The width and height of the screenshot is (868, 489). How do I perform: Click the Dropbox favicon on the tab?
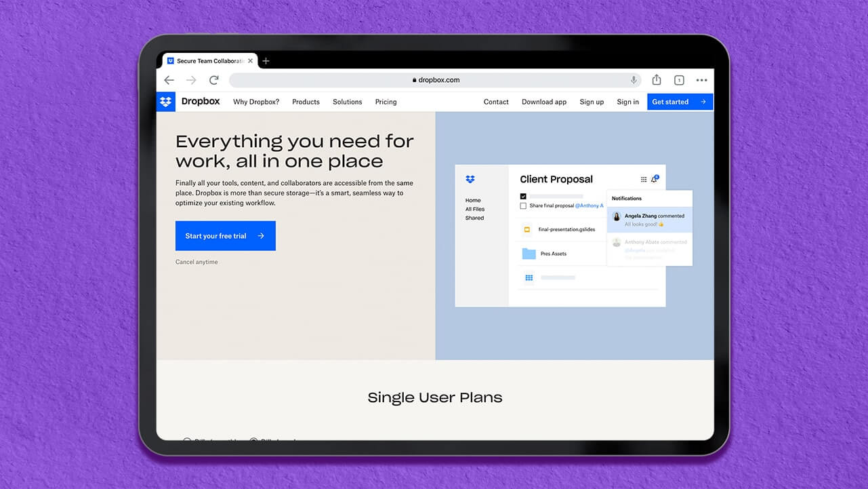[x=171, y=60]
